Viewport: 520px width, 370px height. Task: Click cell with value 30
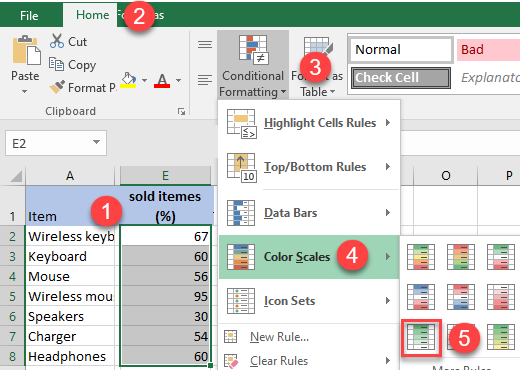coord(165,316)
